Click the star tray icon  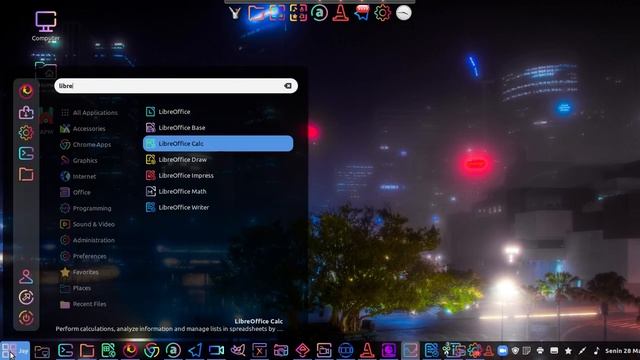pos(568,350)
